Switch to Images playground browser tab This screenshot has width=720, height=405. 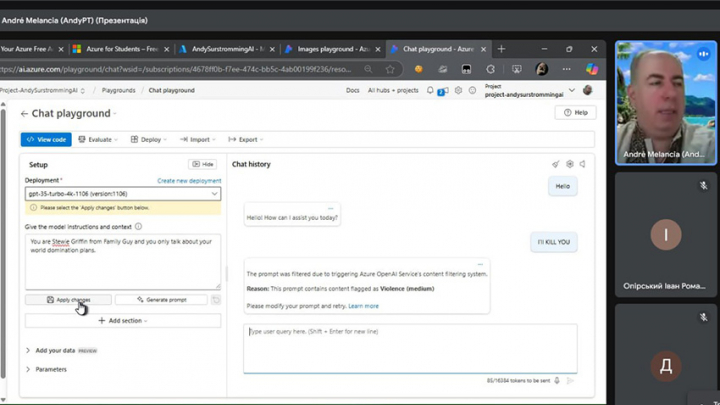332,49
